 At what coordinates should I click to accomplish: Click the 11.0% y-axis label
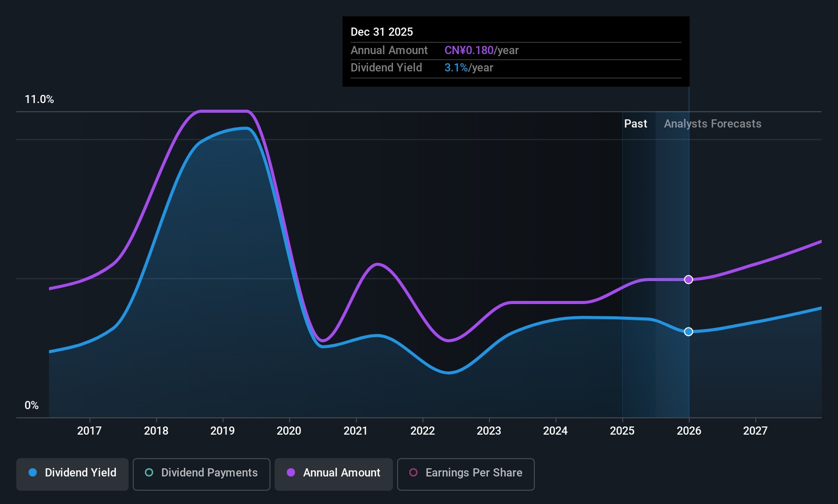pyautogui.click(x=39, y=99)
